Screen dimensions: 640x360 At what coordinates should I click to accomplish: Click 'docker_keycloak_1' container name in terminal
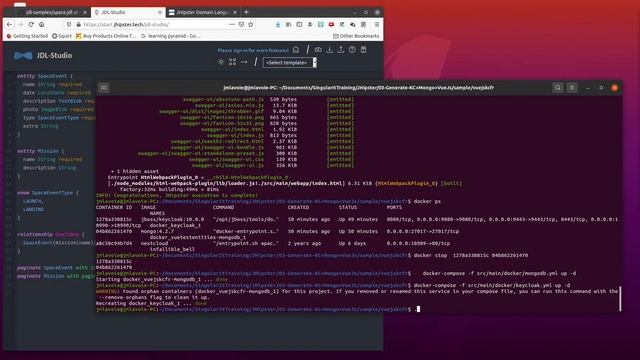[x=175, y=225]
